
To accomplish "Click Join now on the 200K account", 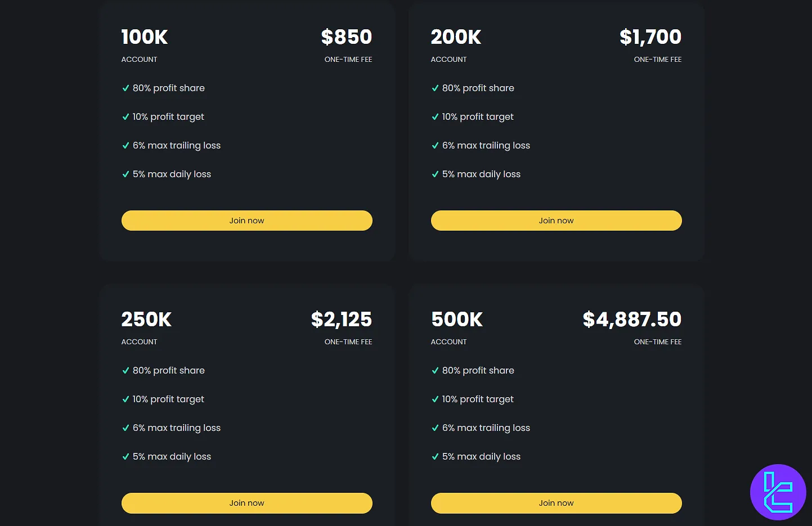I will coord(556,221).
